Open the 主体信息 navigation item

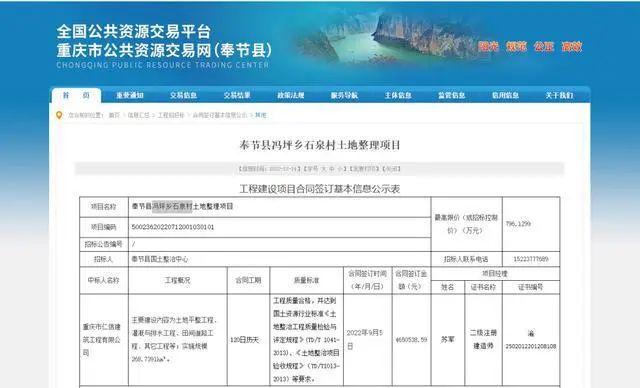tap(398, 95)
